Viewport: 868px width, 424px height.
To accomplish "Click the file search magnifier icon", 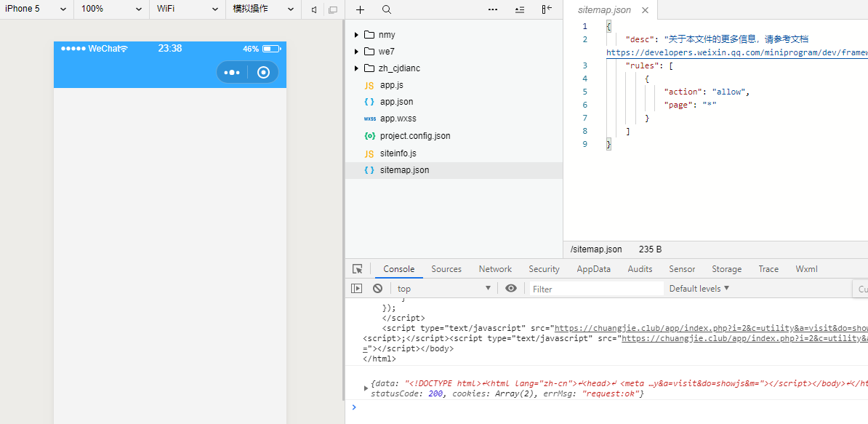I will [387, 10].
